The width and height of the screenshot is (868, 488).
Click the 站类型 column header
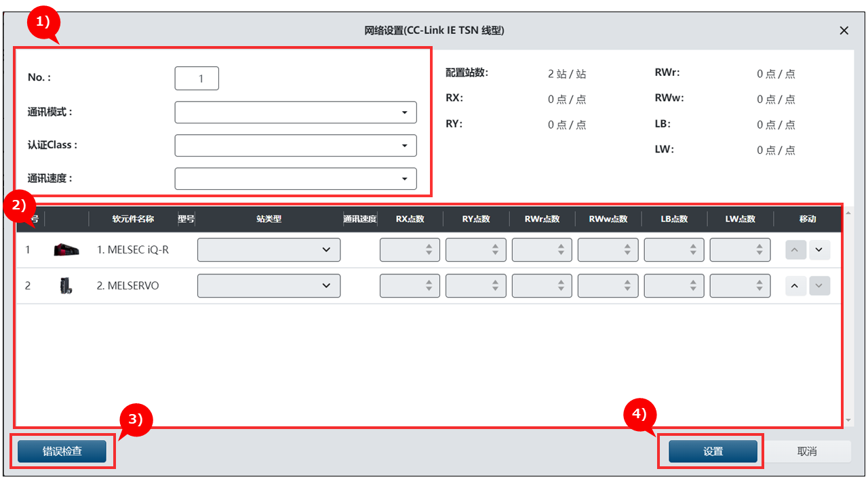269,219
